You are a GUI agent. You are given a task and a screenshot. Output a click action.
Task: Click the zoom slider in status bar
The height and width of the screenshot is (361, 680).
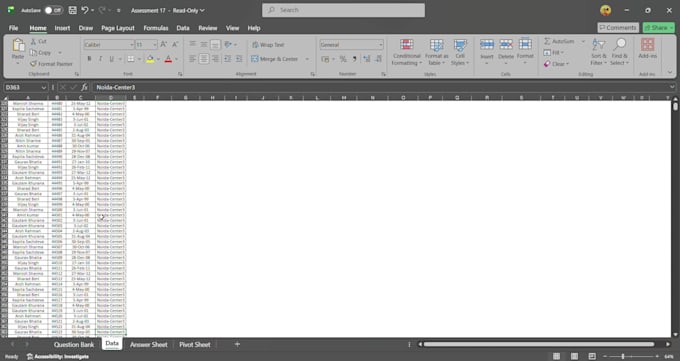[631, 356]
